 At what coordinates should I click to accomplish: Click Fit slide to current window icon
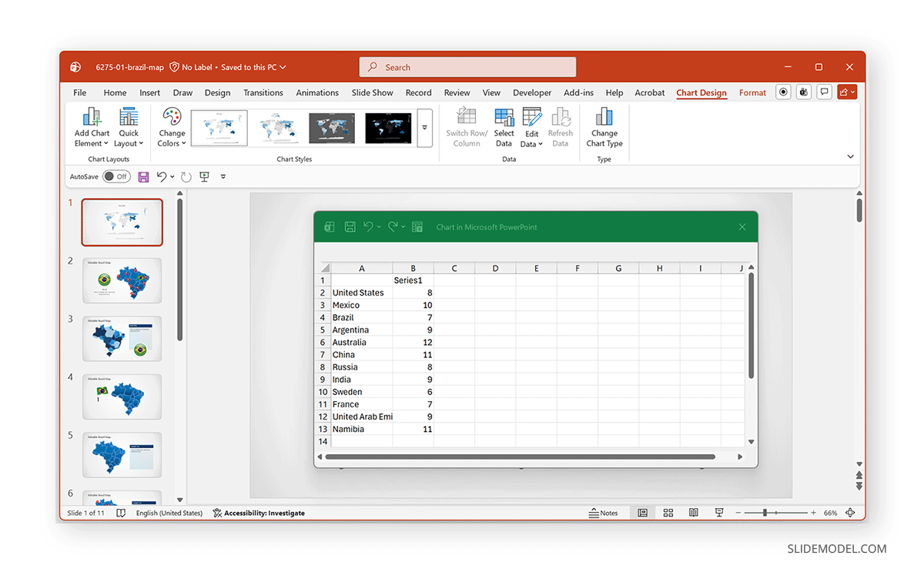pyautogui.click(x=850, y=513)
